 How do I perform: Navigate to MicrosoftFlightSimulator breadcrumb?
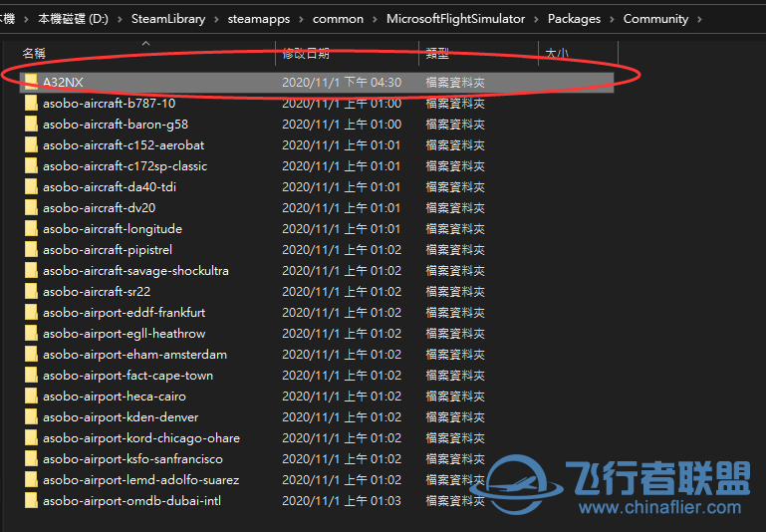click(x=456, y=19)
